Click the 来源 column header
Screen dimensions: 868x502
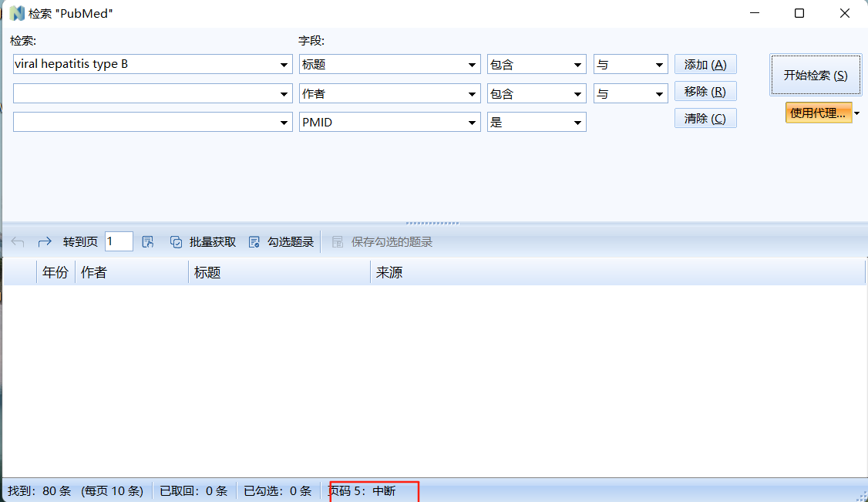point(617,272)
